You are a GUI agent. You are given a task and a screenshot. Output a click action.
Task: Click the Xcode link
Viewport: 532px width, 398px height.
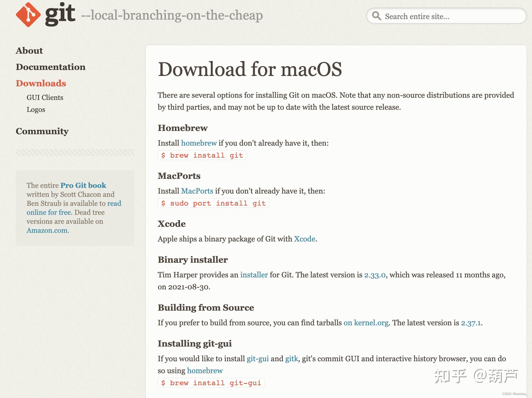(x=305, y=239)
